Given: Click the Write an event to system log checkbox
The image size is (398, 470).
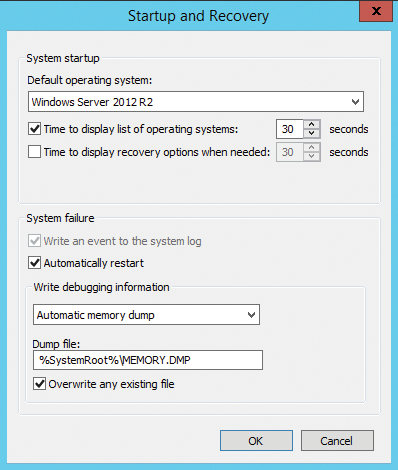Looking at the screenshot, I should [x=35, y=241].
